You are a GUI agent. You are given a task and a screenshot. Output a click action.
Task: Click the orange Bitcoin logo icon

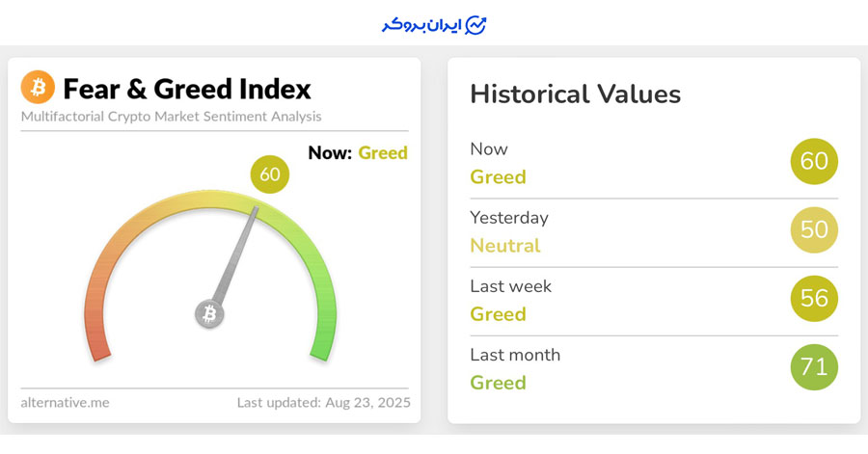pos(38,88)
